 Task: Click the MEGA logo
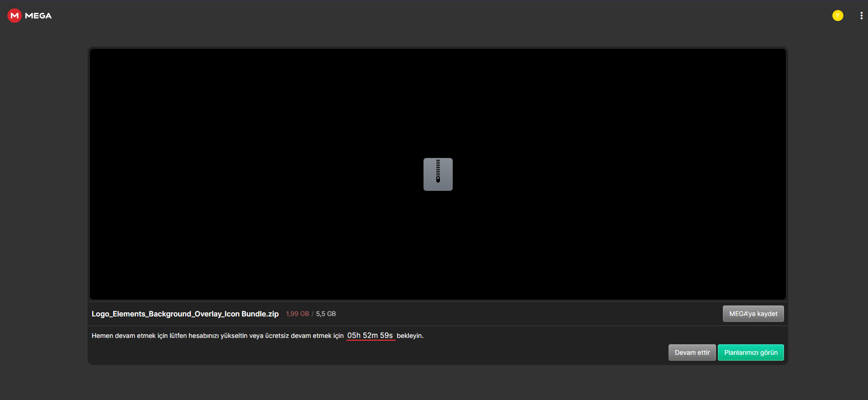point(30,16)
